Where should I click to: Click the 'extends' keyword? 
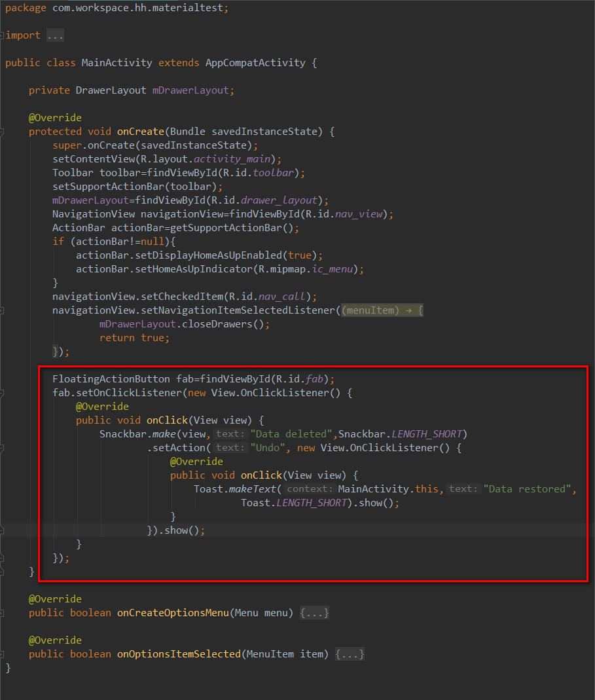pyautogui.click(x=179, y=63)
